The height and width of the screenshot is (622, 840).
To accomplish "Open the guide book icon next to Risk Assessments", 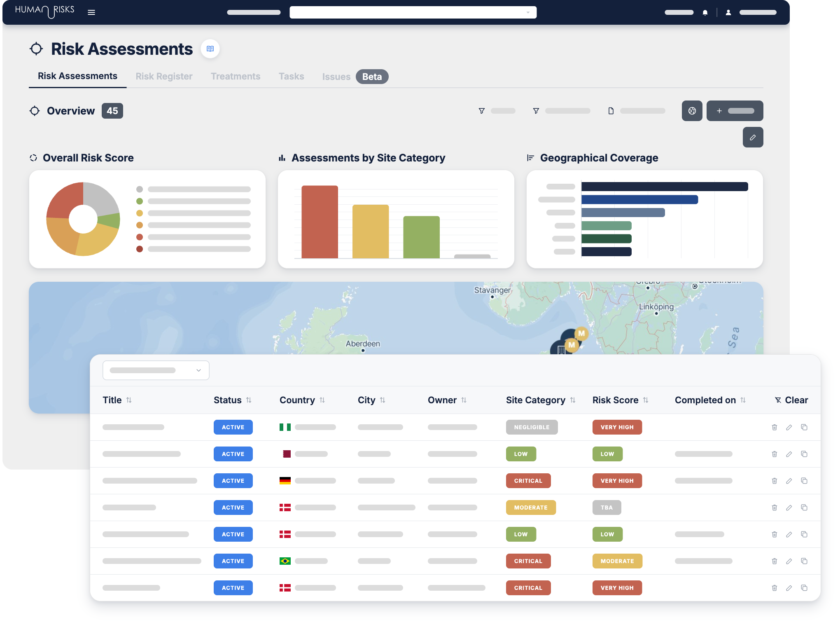I will pos(210,49).
